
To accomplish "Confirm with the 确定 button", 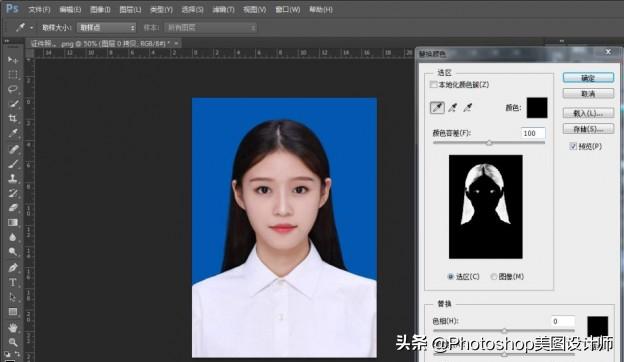I will click(588, 78).
